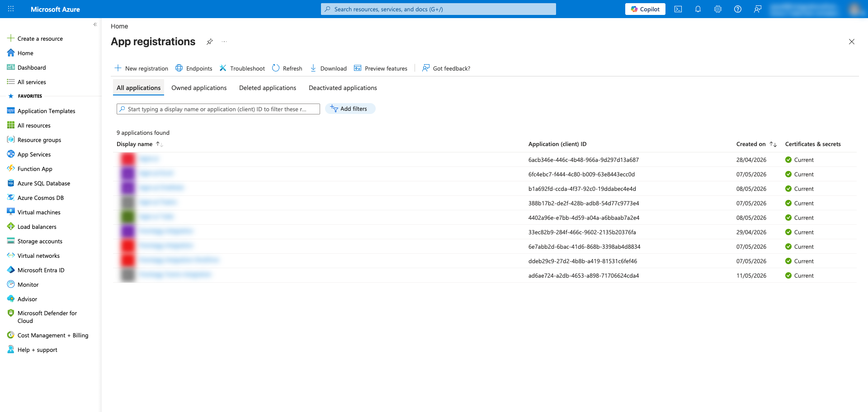The height and width of the screenshot is (412, 868).
Task: Open Microsoft Entra ID favorite
Action: click(x=41, y=270)
